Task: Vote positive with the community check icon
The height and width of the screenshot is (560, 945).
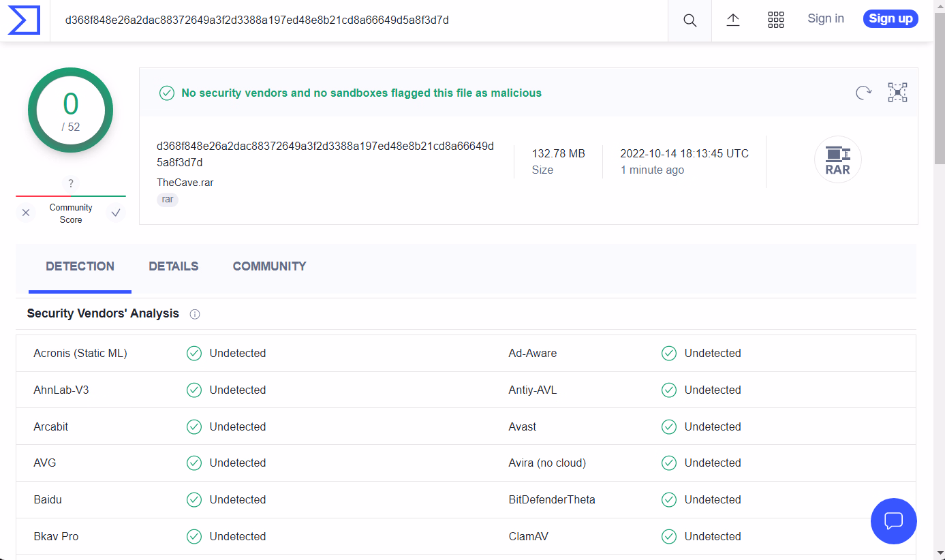Action: [x=116, y=213]
